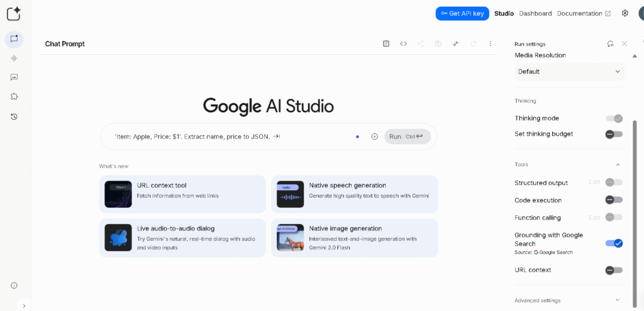
Task: Enable Code execution toggle
Action: tap(614, 200)
